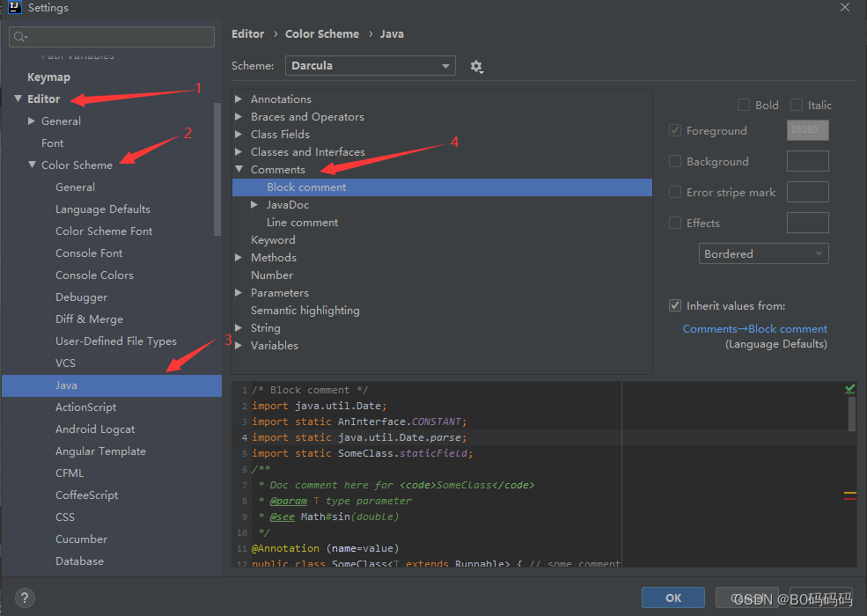The image size is (867, 616).
Task: Click the IntelliJ logo in title bar
Action: point(14,7)
